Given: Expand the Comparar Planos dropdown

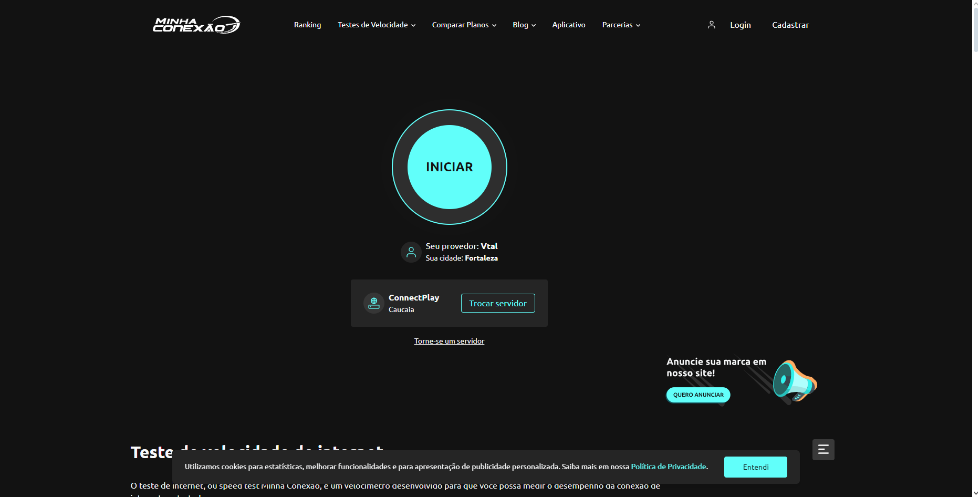Looking at the screenshot, I should point(464,25).
